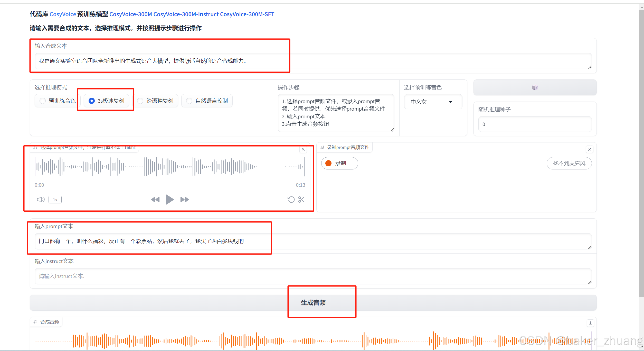Click the dice to randomize inference seed
This screenshot has height=351, width=644.
pos(535,87)
